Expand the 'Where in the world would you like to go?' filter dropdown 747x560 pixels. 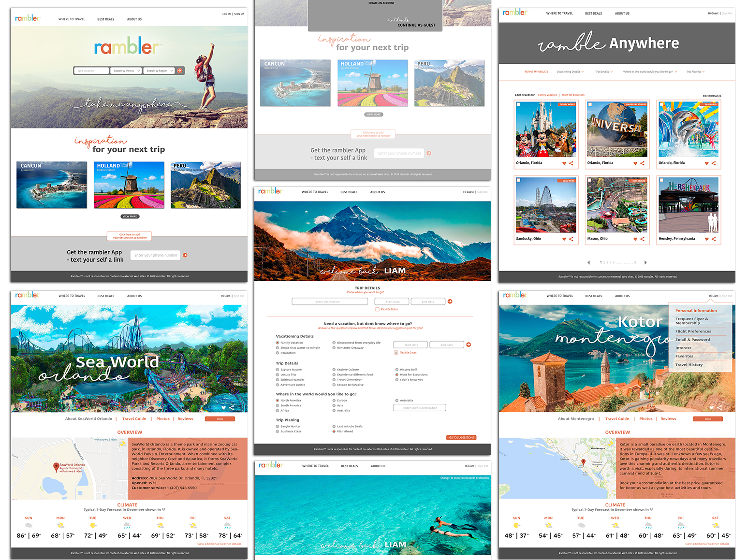pyautogui.click(x=650, y=72)
